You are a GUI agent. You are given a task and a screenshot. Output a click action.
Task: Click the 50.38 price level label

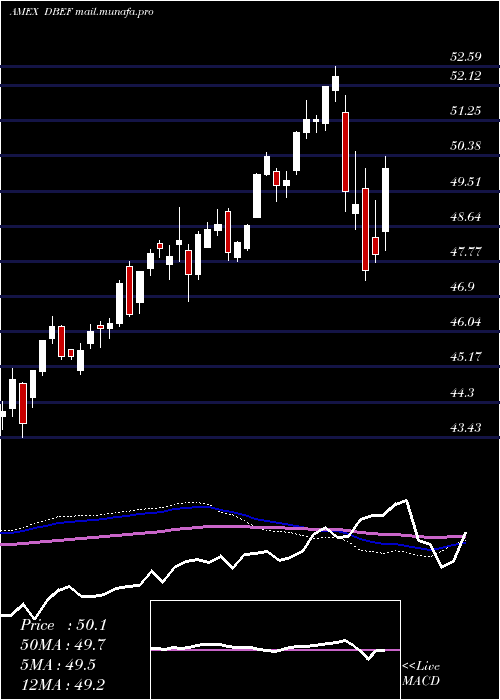click(466, 146)
